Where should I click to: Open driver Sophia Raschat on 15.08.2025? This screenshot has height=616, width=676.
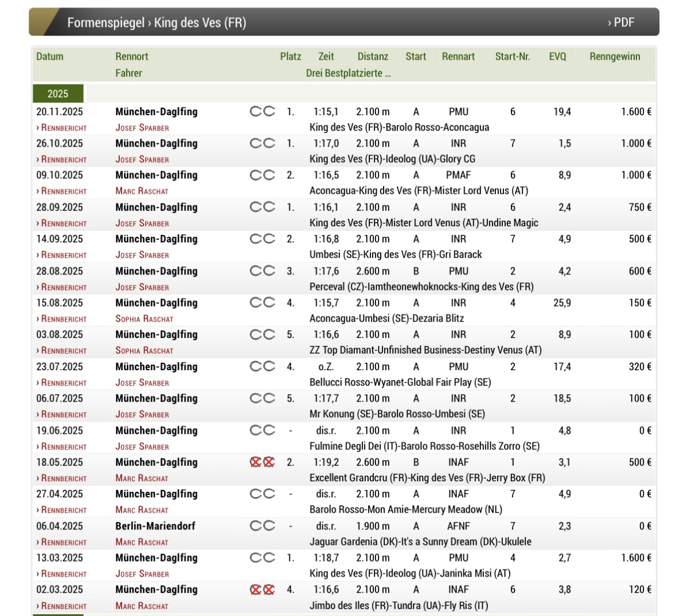tap(144, 319)
